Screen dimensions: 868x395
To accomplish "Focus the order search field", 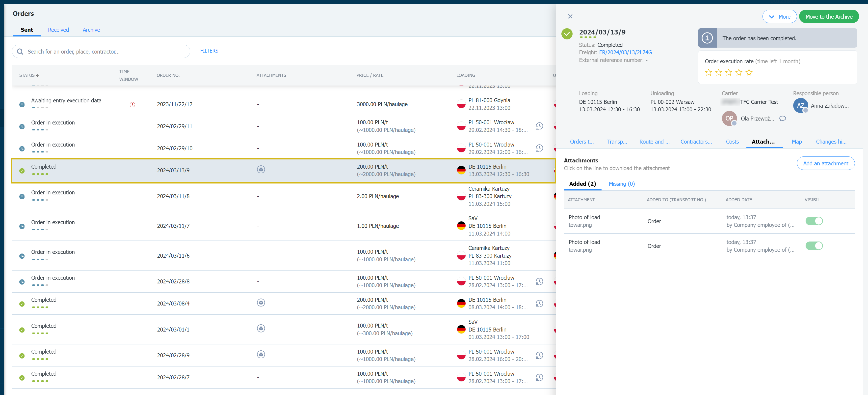I will [101, 51].
